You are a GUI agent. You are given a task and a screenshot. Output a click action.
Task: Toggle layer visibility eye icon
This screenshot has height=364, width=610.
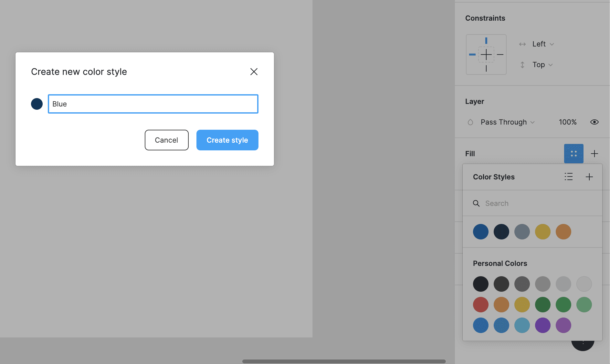594,122
